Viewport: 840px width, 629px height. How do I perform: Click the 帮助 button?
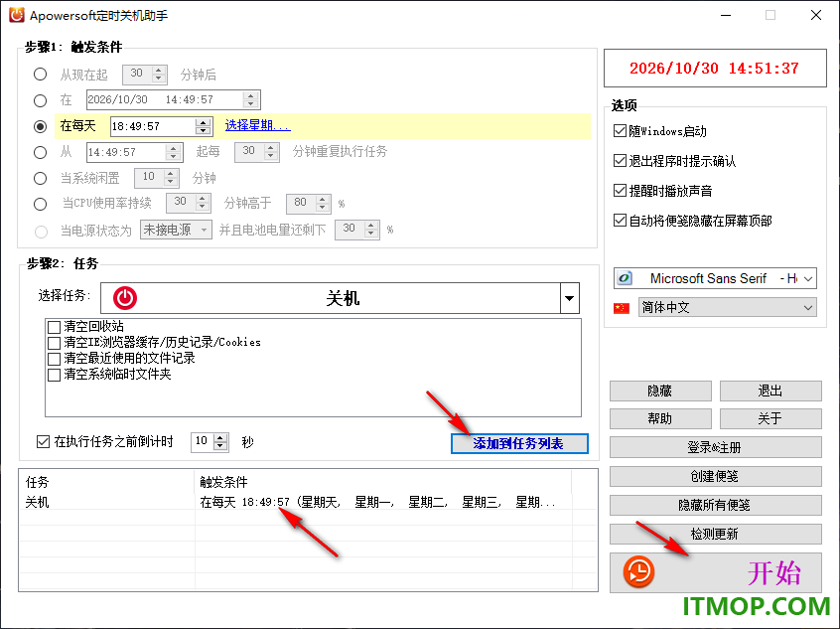pos(660,418)
